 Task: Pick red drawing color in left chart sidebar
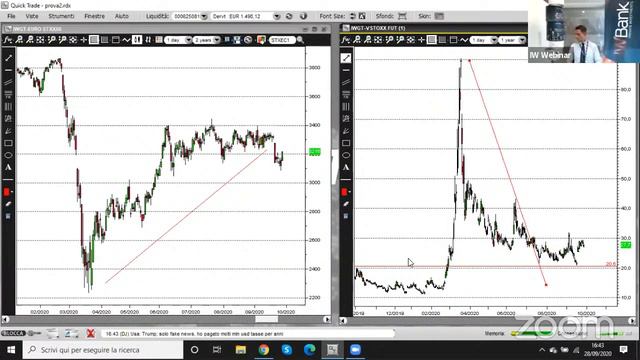[x=7, y=191]
